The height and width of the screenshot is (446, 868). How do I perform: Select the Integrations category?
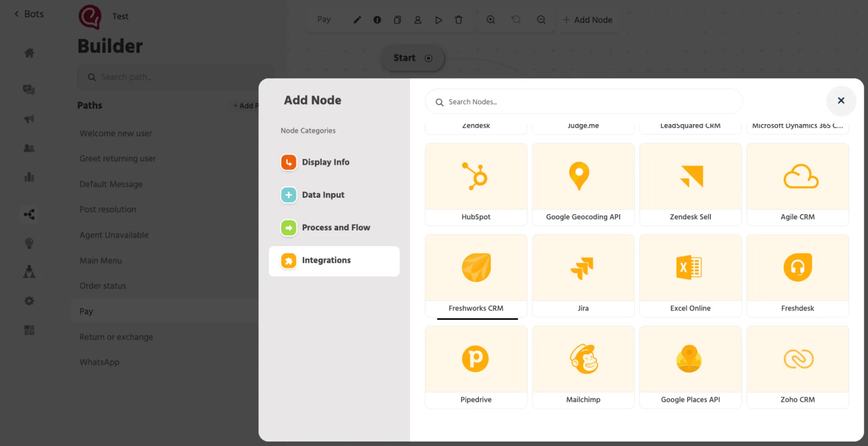[x=334, y=261]
